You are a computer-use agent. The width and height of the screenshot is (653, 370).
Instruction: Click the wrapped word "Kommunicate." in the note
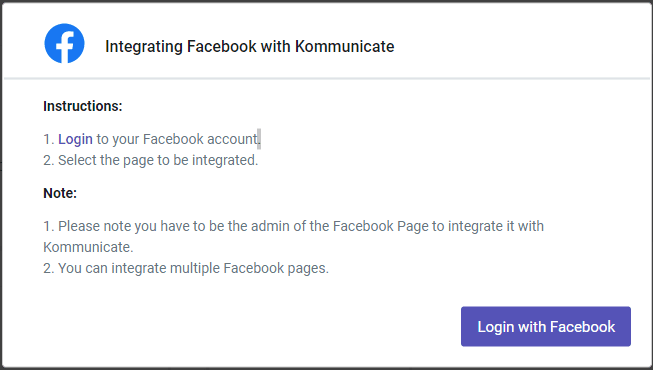(88, 248)
